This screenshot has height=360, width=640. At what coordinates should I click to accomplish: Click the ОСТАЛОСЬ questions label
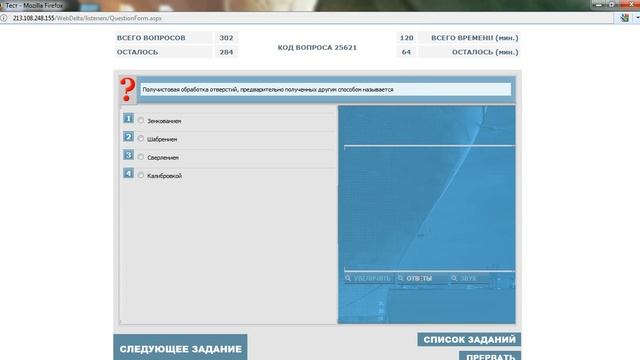coord(137,52)
